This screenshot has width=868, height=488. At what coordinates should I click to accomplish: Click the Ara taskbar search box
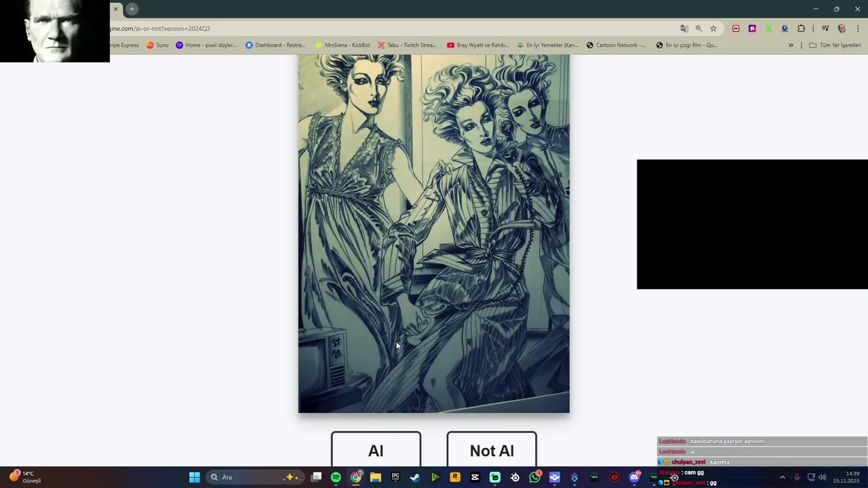click(255, 477)
